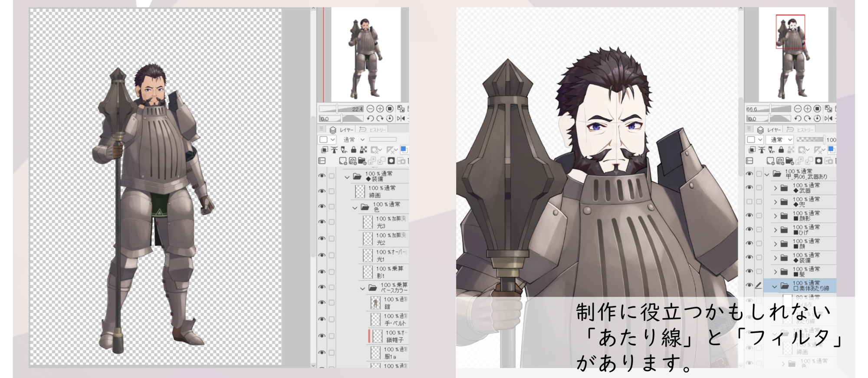This screenshot has width=868, height=378.
Task: Click the lock layer icon in right layer panel
Action: pos(781,150)
